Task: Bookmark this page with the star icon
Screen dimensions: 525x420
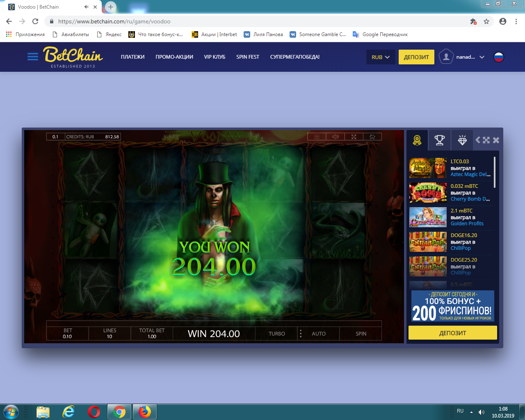Action: tap(486, 21)
